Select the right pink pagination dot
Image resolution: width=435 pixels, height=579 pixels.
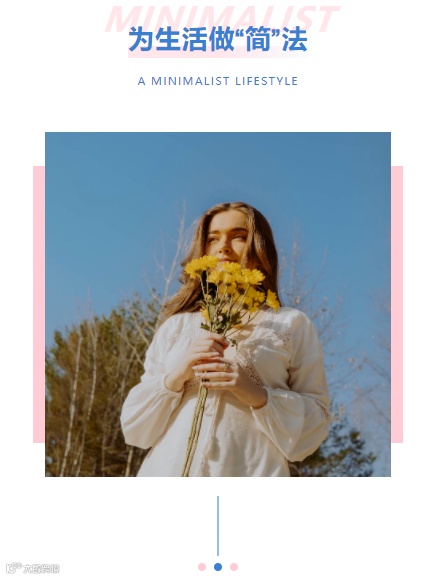pos(234,566)
